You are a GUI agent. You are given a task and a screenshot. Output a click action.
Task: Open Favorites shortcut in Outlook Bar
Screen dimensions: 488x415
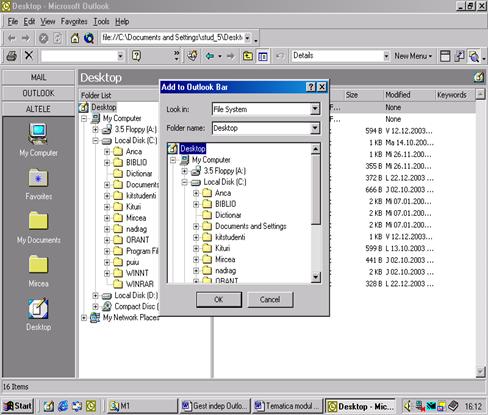point(38,184)
